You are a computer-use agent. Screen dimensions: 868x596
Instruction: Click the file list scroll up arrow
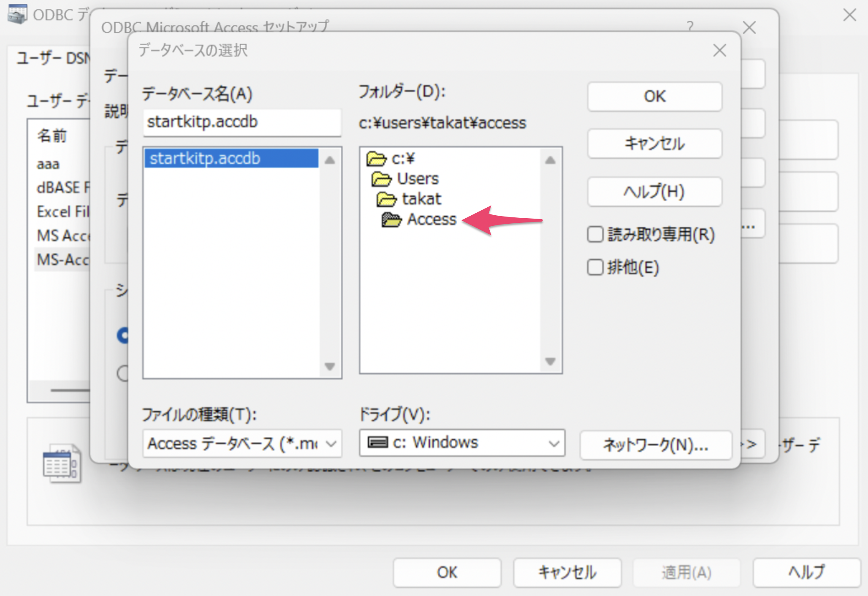(x=330, y=160)
